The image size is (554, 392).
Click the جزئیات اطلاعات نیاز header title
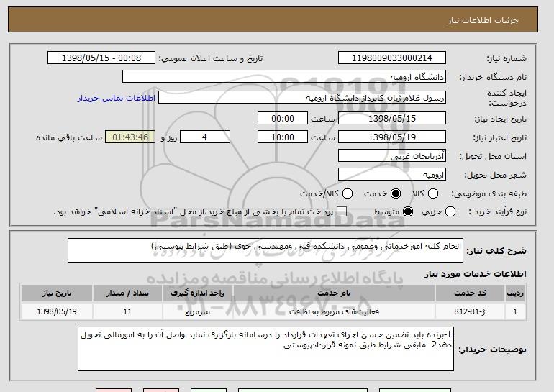pyautogui.click(x=483, y=20)
